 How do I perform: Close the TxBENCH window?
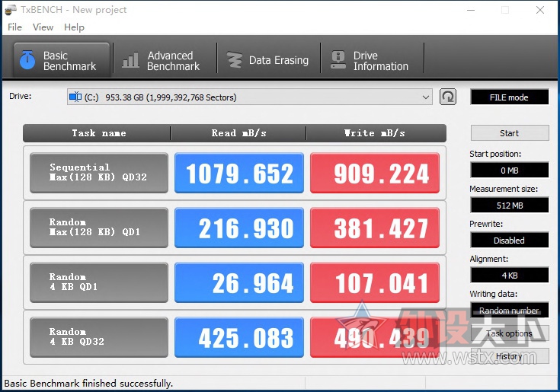[540, 10]
